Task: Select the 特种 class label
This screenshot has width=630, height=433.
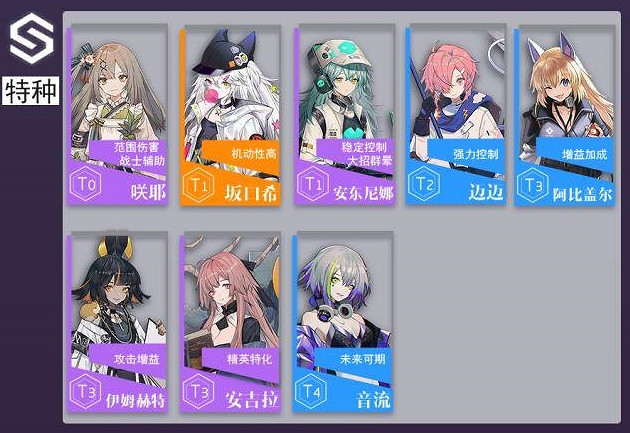Action: tap(31, 91)
